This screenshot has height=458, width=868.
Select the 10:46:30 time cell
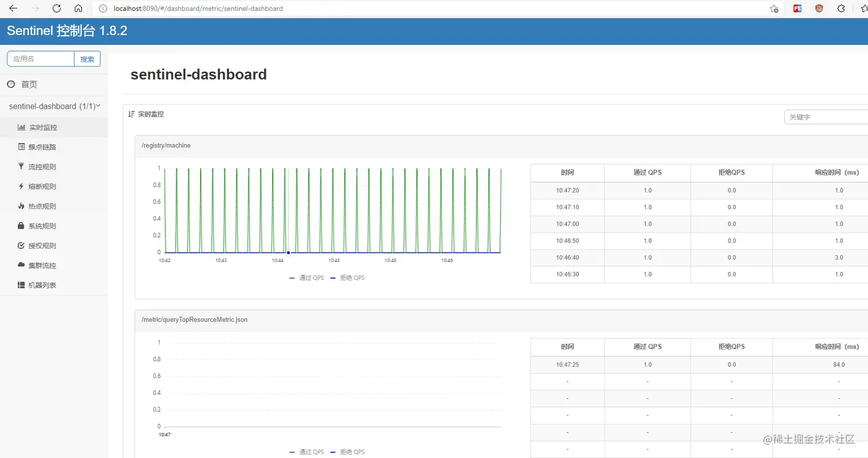(x=567, y=274)
